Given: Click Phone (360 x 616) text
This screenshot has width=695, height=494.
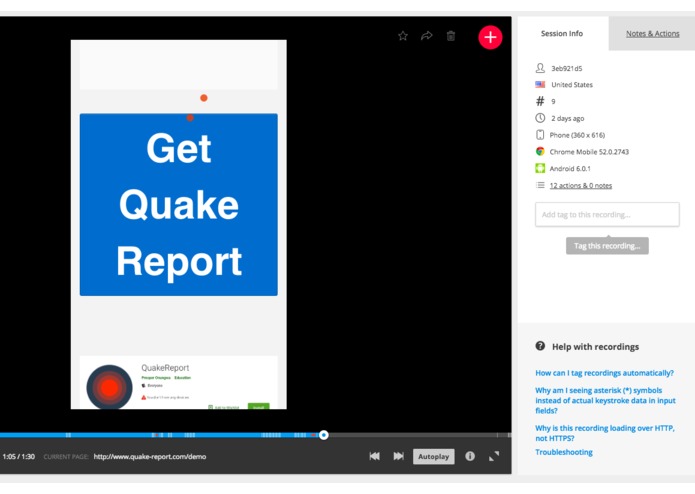Looking at the screenshot, I should 577,135.
